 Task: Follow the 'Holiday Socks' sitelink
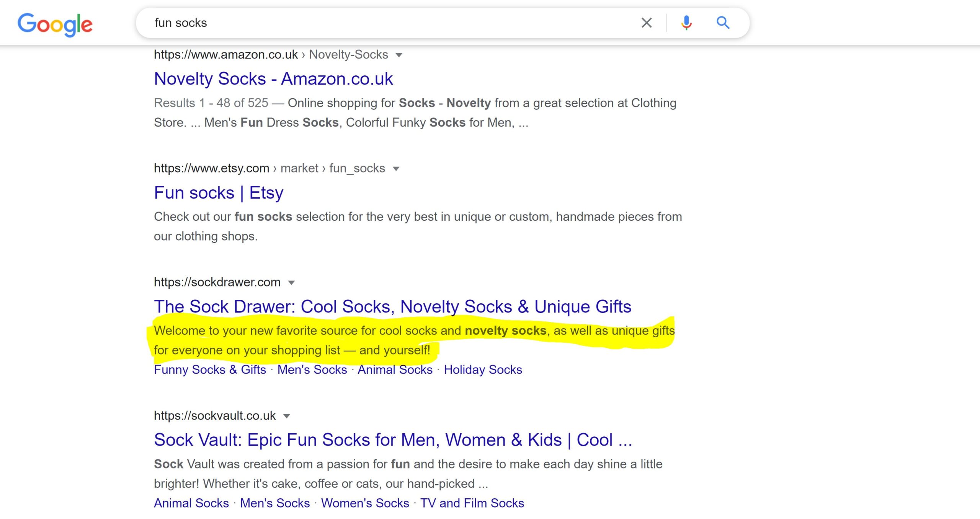click(483, 370)
